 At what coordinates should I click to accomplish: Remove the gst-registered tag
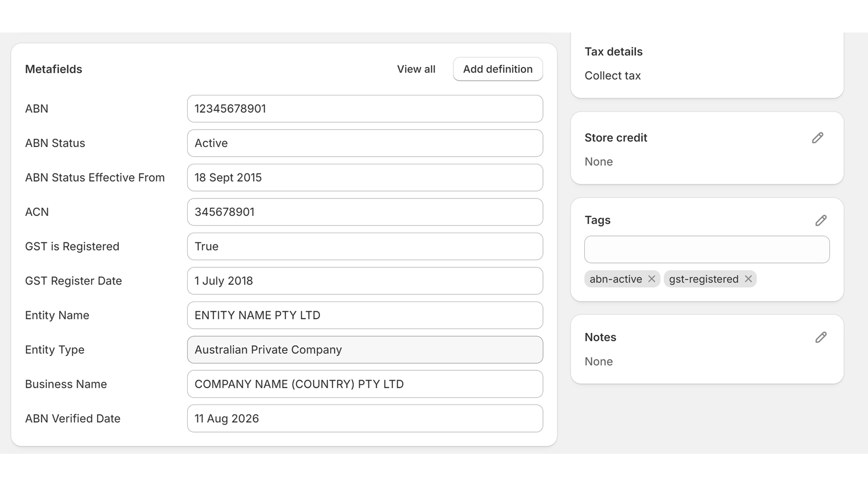748,279
